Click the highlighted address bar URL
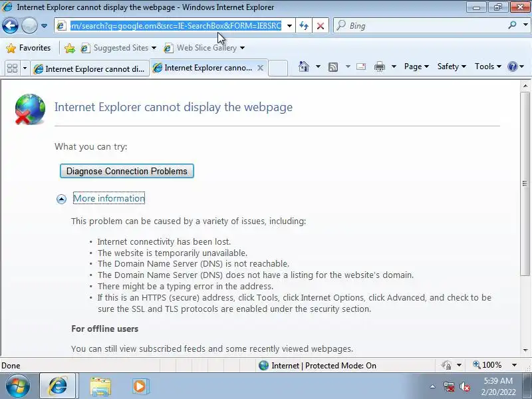Screen dimensions: 532x399 coord(176,26)
